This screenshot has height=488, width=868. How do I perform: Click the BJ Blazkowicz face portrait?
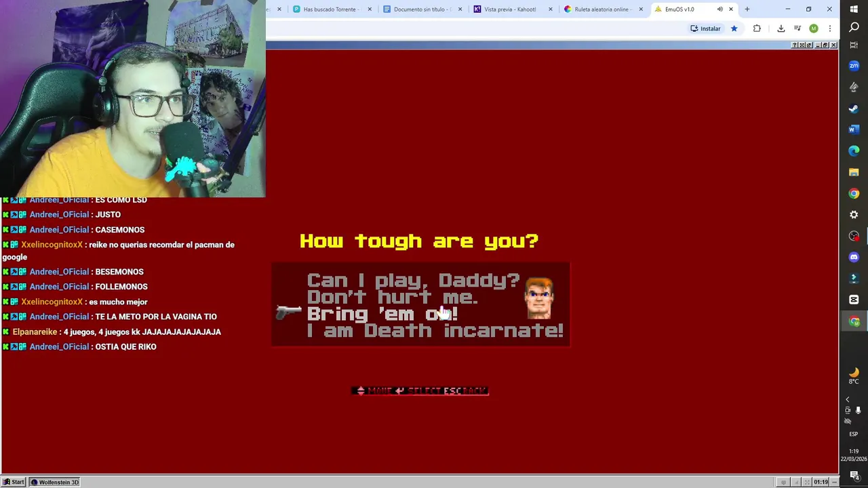(539, 298)
